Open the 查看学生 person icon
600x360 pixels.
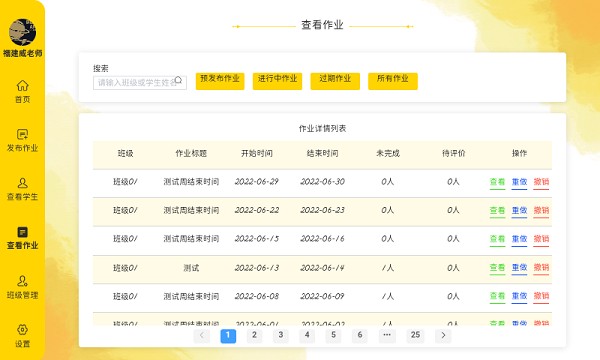[22, 183]
